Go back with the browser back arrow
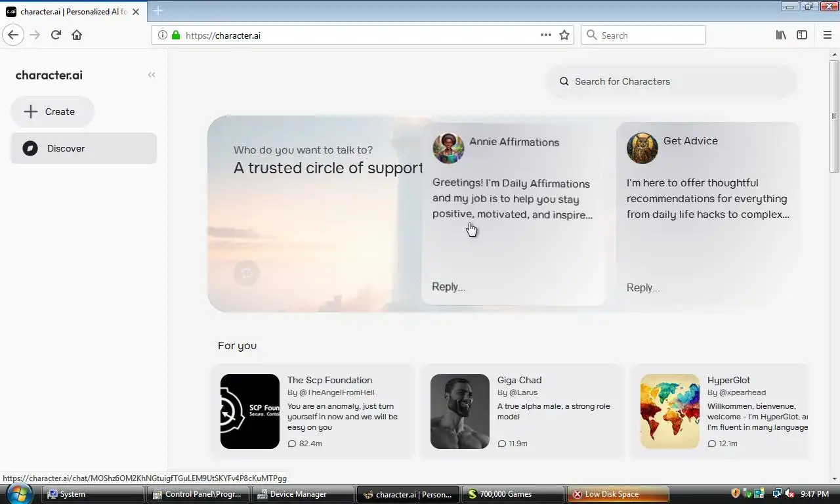 [12, 35]
